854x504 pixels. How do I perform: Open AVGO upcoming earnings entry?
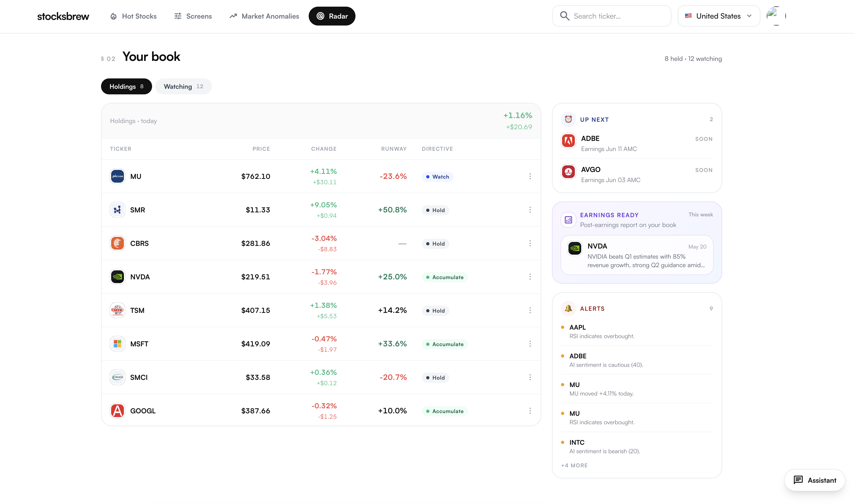[x=637, y=175]
